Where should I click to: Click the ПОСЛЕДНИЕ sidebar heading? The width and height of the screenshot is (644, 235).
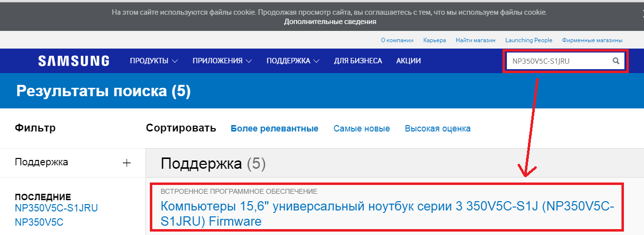[43, 197]
